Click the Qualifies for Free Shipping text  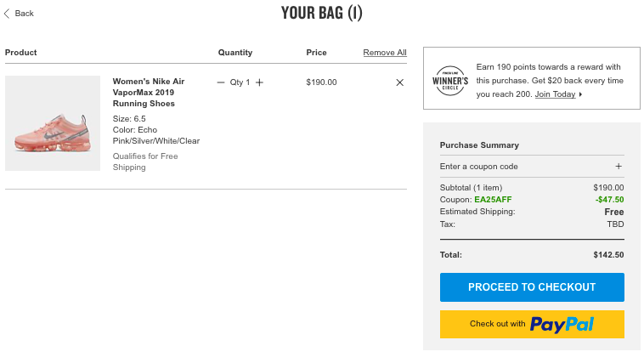tap(145, 162)
